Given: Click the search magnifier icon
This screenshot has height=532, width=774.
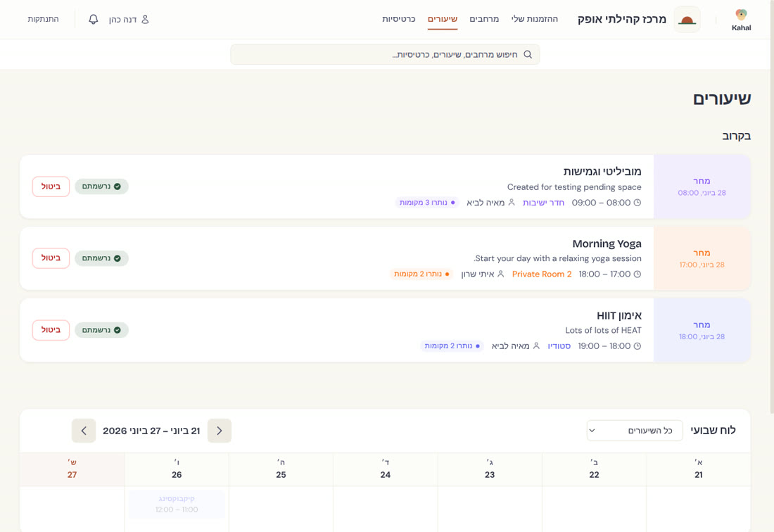Looking at the screenshot, I should tap(528, 54).
